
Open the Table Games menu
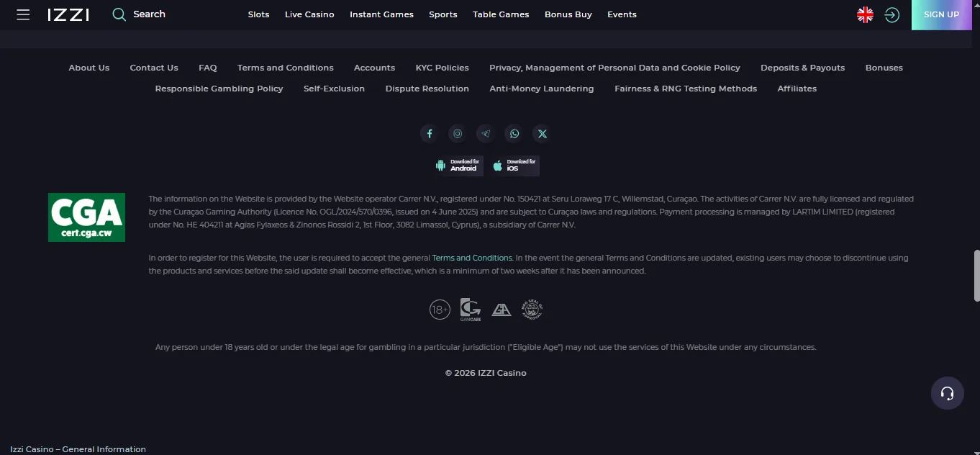coord(501,14)
